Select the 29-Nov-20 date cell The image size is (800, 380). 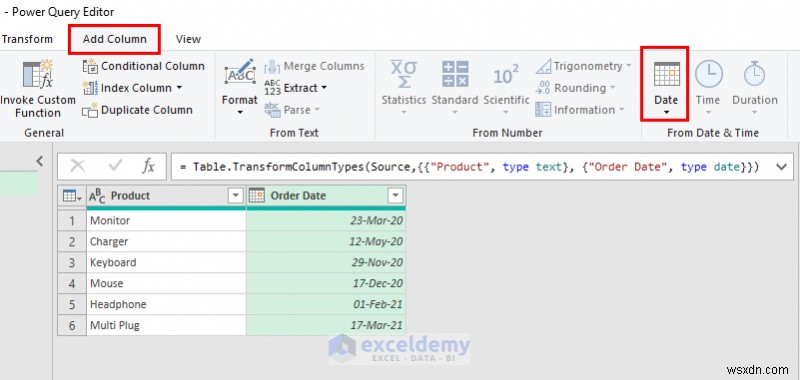[326, 262]
